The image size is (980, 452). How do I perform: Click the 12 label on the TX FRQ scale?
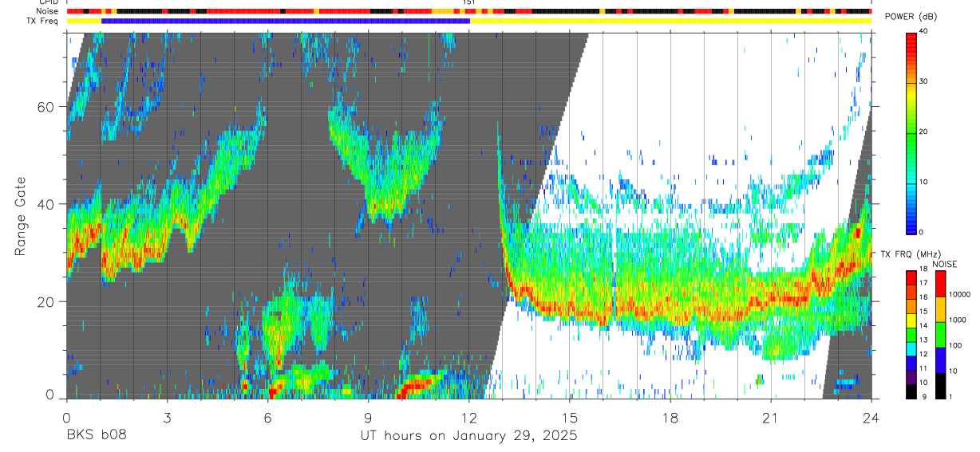pyautogui.click(x=924, y=354)
